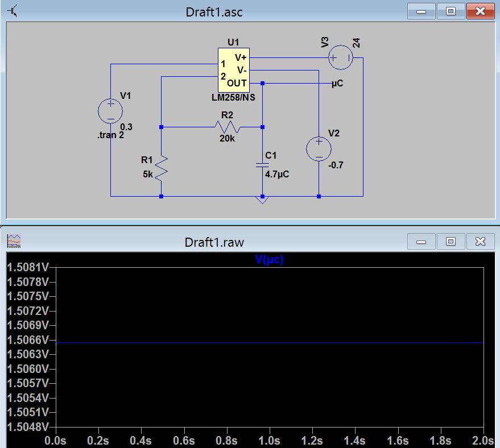Select the V1 voltage source symbol
The width and height of the screenshot is (500, 448).
(x=110, y=110)
